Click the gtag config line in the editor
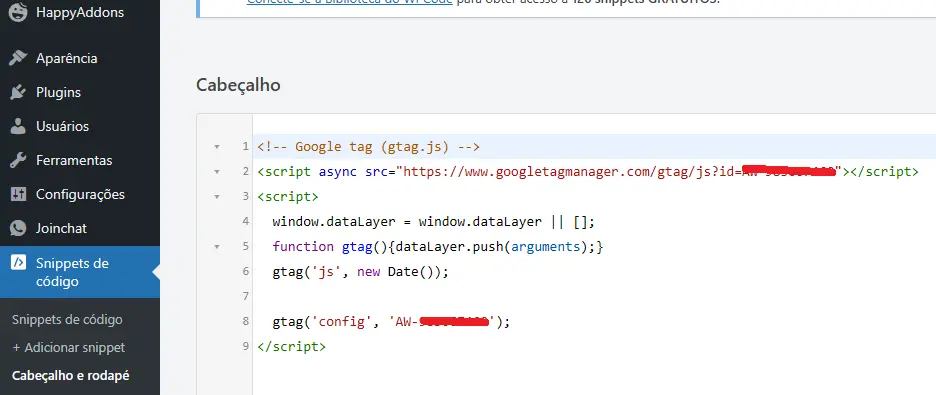This screenshot has height=395, width=936. (391, 322)
